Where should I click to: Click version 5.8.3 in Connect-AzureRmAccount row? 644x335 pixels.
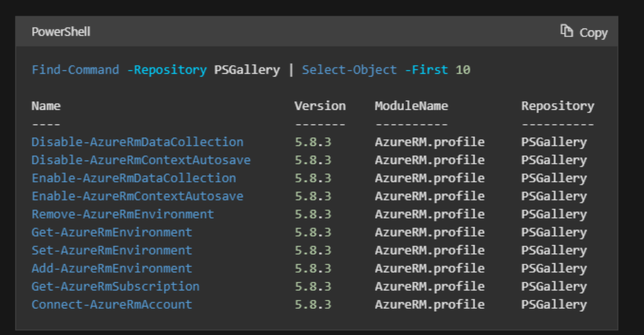(x=313, y=305)
